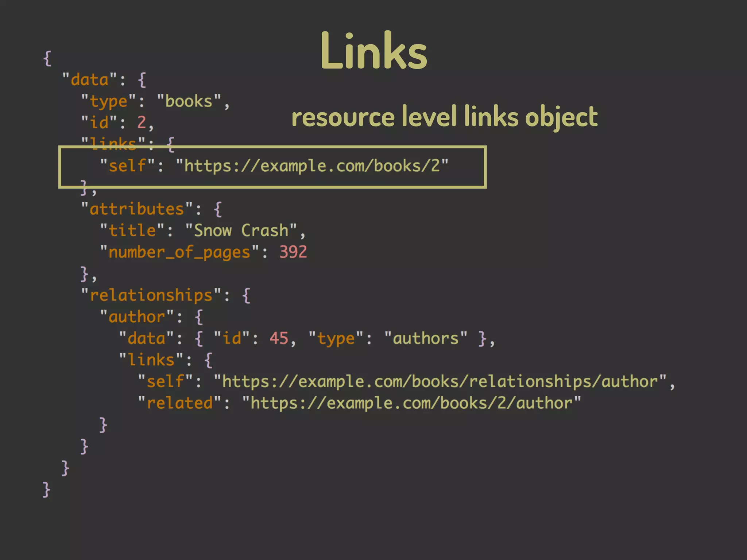The image size is (747, 560).
Task: Click the "self" key in highlighted box
Action: (x=127, y=166)
